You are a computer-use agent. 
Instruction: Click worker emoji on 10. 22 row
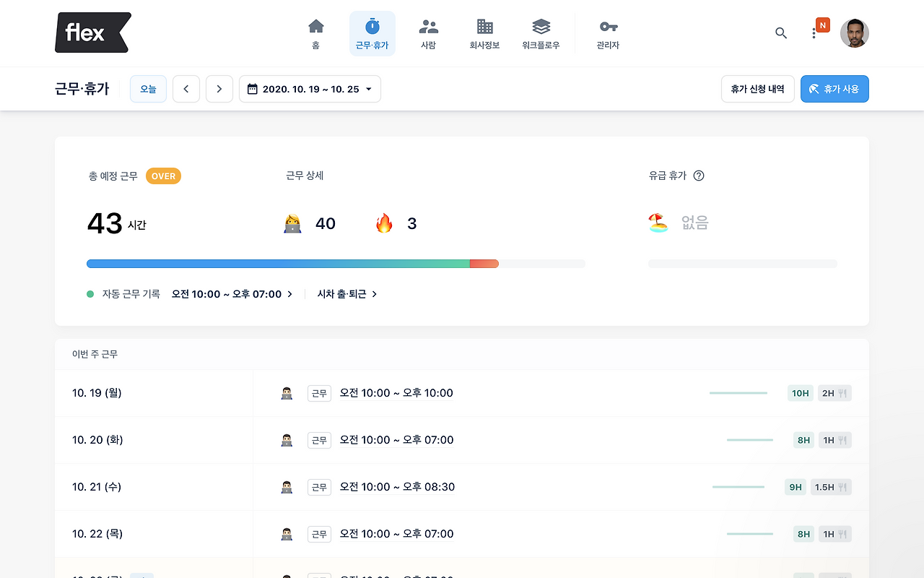pyautogui.click(x=287, y=534)
